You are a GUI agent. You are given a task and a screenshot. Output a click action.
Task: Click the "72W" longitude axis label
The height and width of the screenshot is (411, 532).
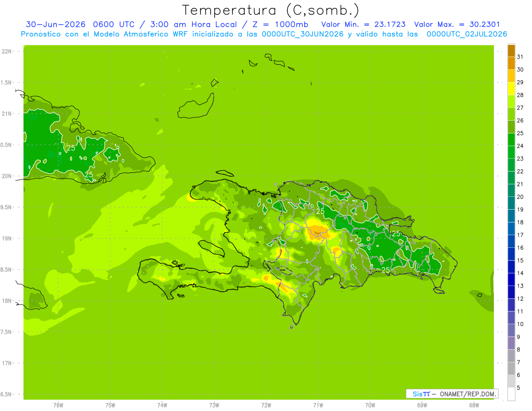point(266,405)
